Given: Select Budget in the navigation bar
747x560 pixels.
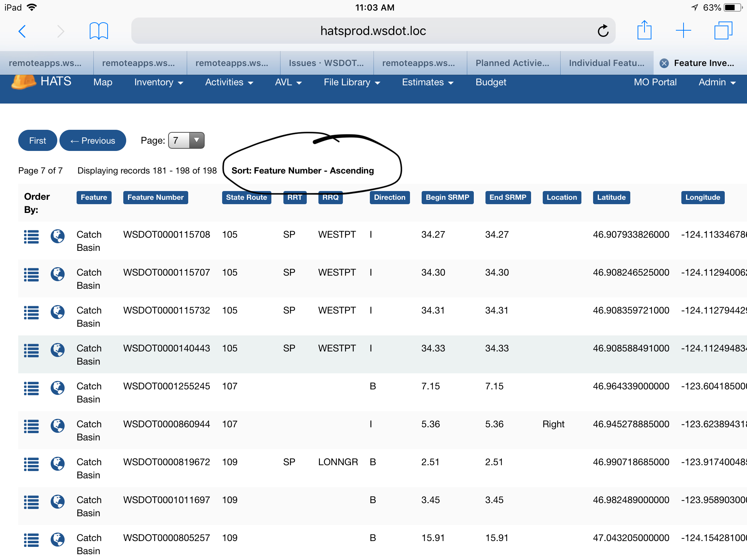Looking at the screenshot, I should [x=490, y=82].
